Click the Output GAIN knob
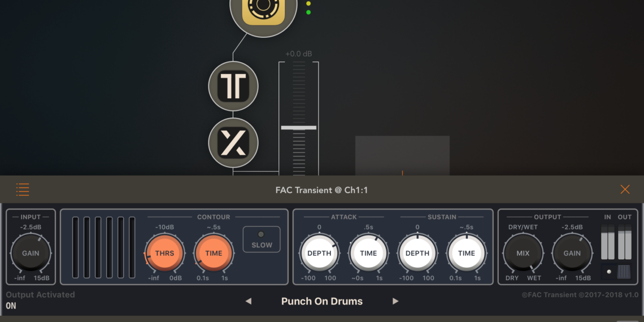Image resolution: width=644 pixels, height=322 pixels. 572,253
